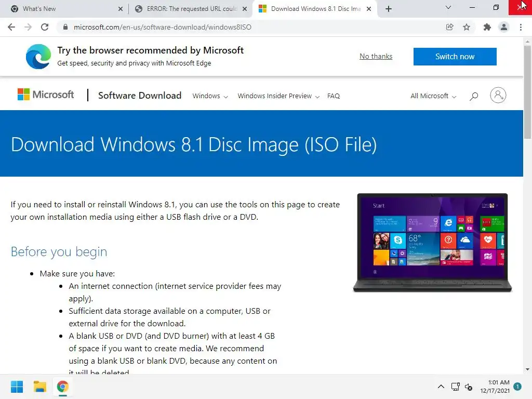Click the forward navigation arrow

[x=28, y=27]
